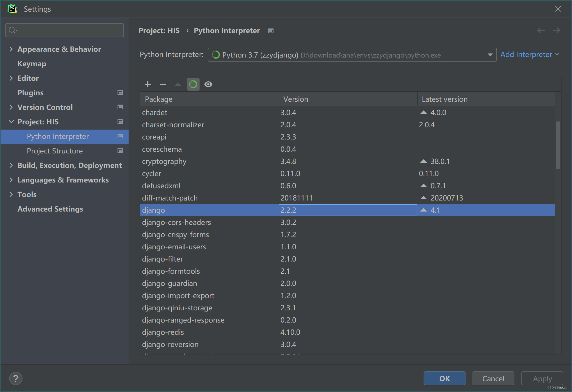Viewport: 572px width, 392px height.
Task: Open Advanced Settings
Action: [x=50, y=209]
